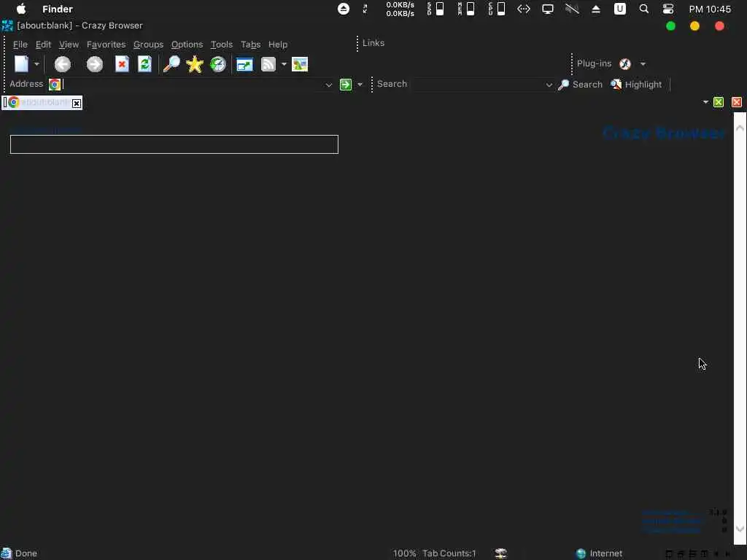Click the Done status page icon
The height and width of the screenshot is (560, 747).
pyautogui.click(x=6, y=553)
